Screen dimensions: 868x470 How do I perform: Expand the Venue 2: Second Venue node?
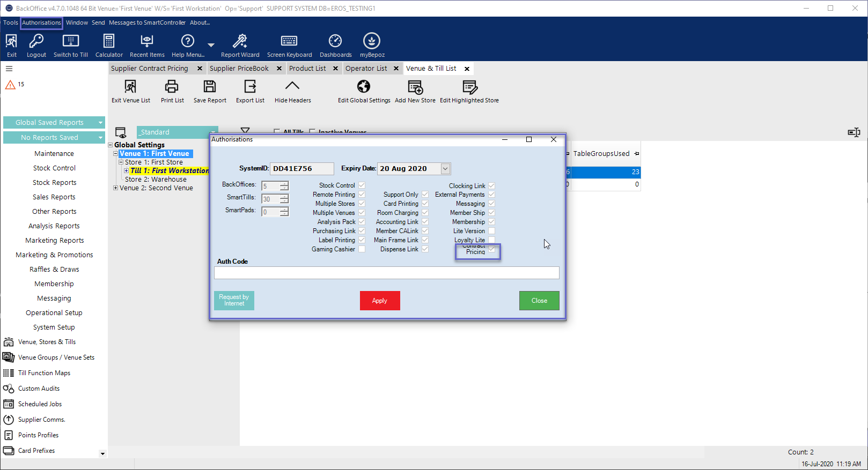coord(115,188)
